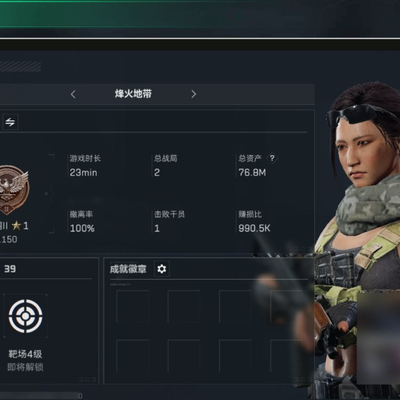400x400 pixels.
Task: Click the first achievement slot in bottom row
Action: pos(132,356)
